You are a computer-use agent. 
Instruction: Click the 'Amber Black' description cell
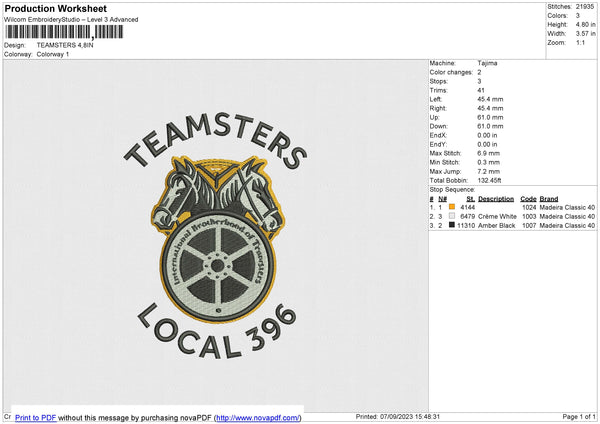click(497, 226)
